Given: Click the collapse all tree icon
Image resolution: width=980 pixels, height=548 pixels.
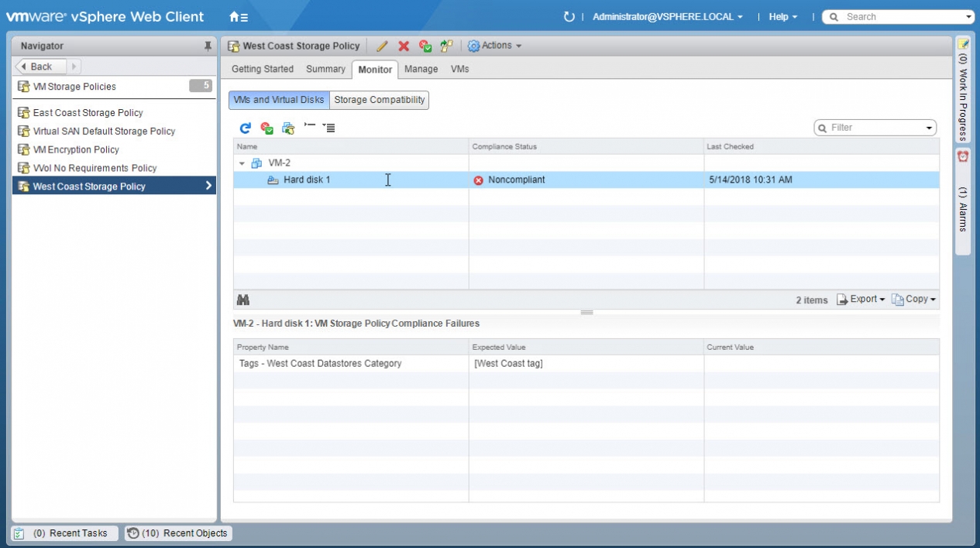Looking at the screenshot, I should click(310, 127).
